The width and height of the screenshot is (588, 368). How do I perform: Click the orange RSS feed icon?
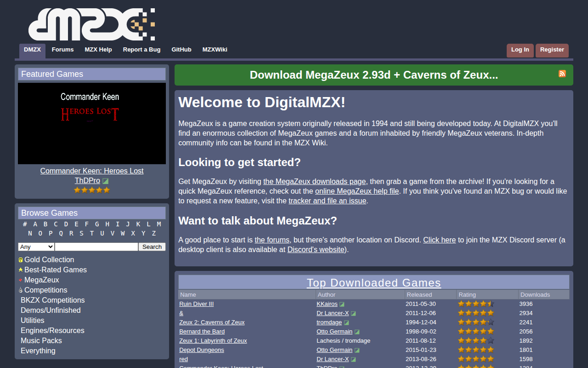(562, 74)
